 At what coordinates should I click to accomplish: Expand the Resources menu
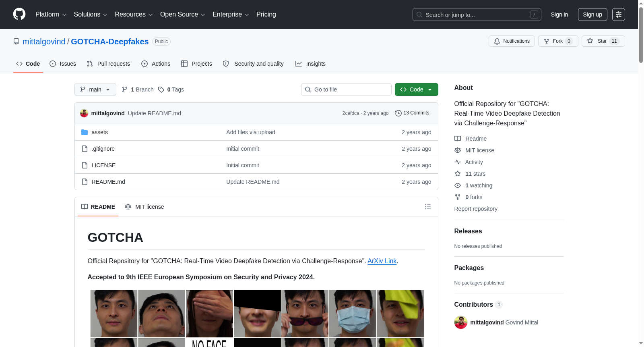pos(134,15)
